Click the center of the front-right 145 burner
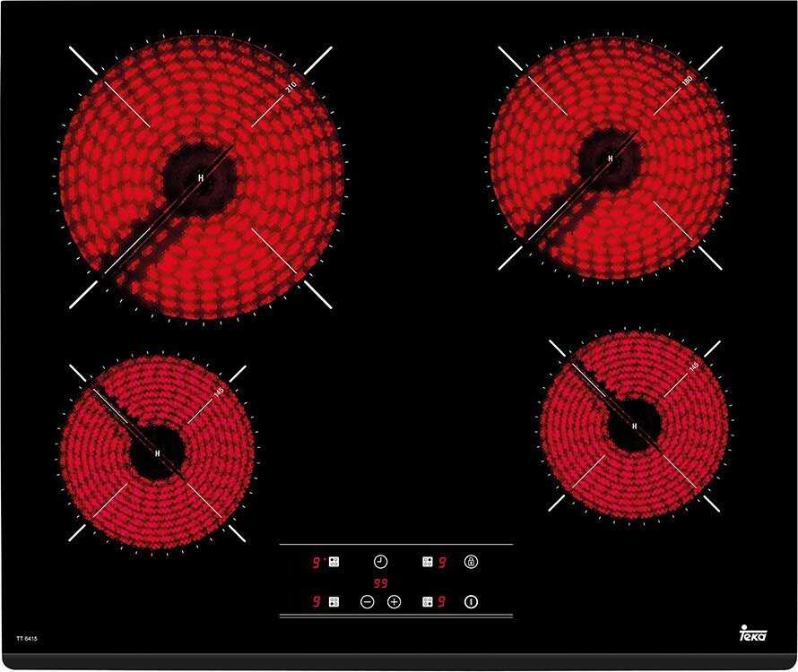Screen dimensions: 798x672 pyautogui.click(x=635, y=426)
